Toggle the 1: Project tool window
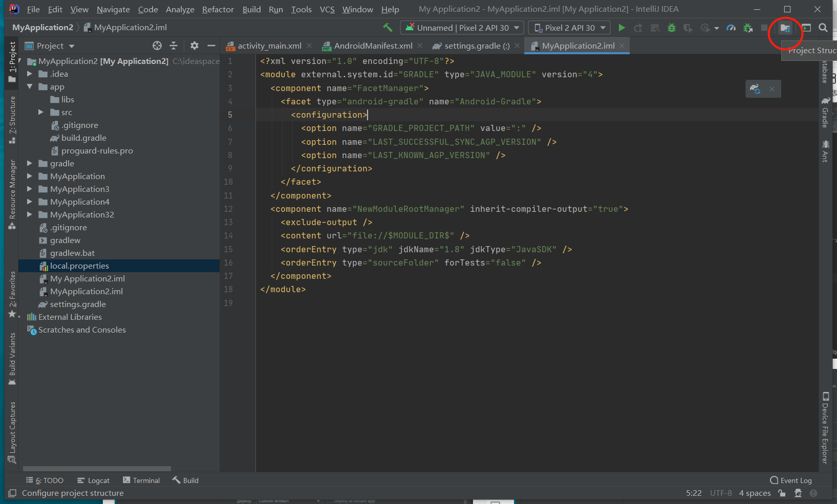837x504 pixels. tap(12, 62)
